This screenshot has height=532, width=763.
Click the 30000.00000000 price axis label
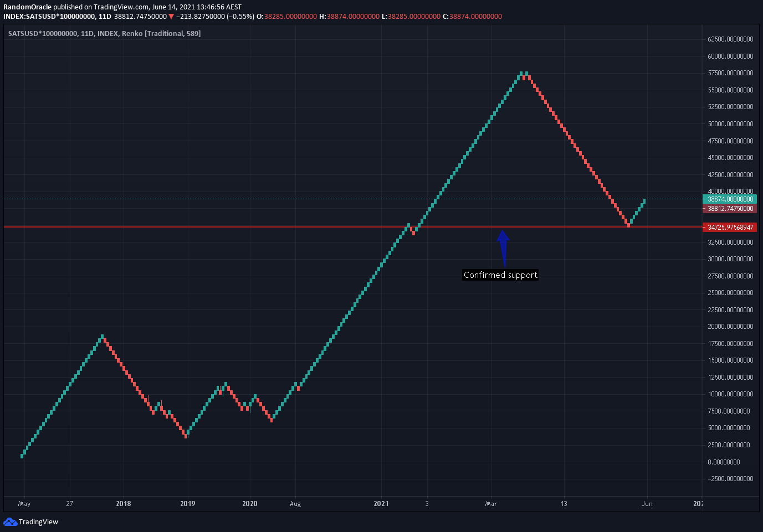730,259
